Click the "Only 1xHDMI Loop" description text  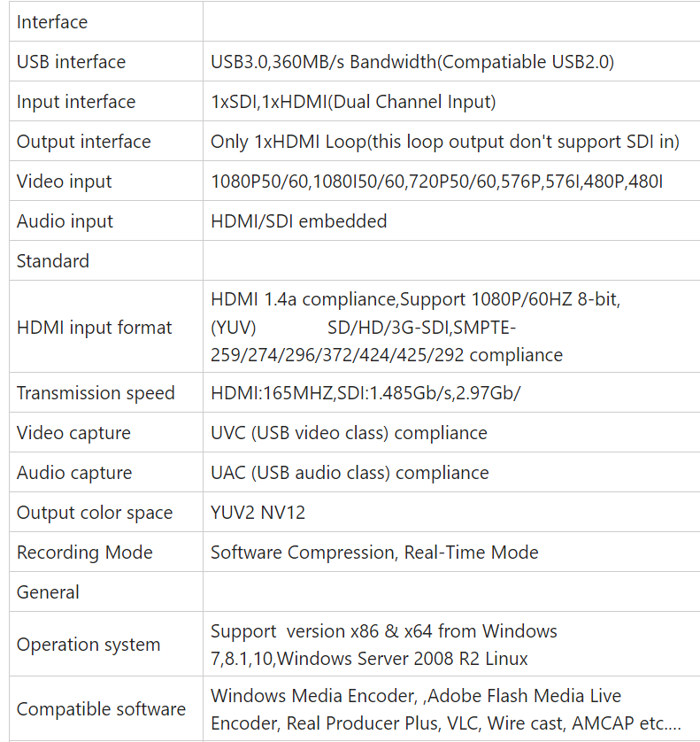pos(444,142)
